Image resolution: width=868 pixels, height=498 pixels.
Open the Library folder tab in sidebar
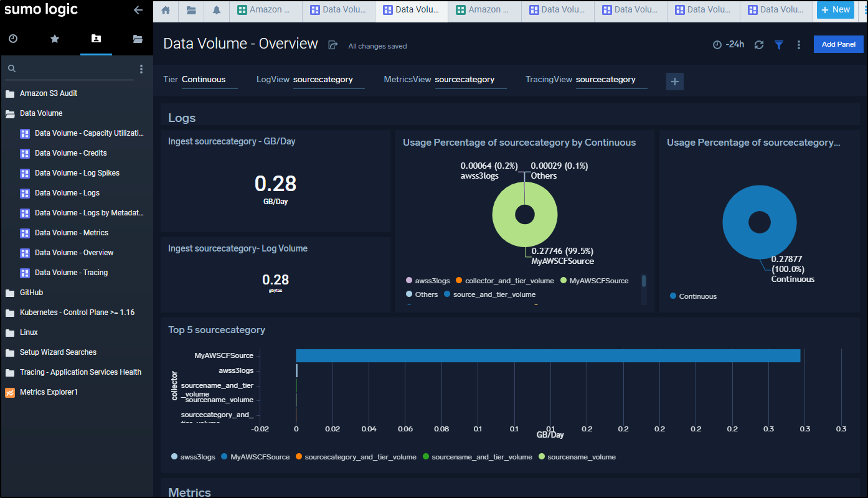[x=138, y=39]
